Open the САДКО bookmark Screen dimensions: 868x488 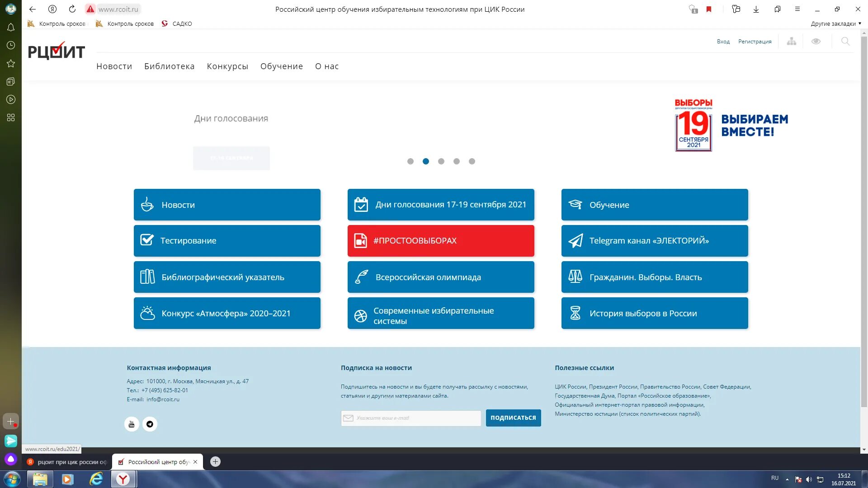(177, 23)
